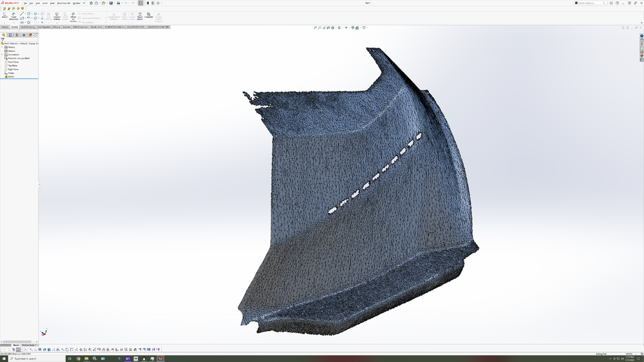Select the Smart Dimension tool
Viewport: 644px width, 362px height.
click(x=14, y=15)
